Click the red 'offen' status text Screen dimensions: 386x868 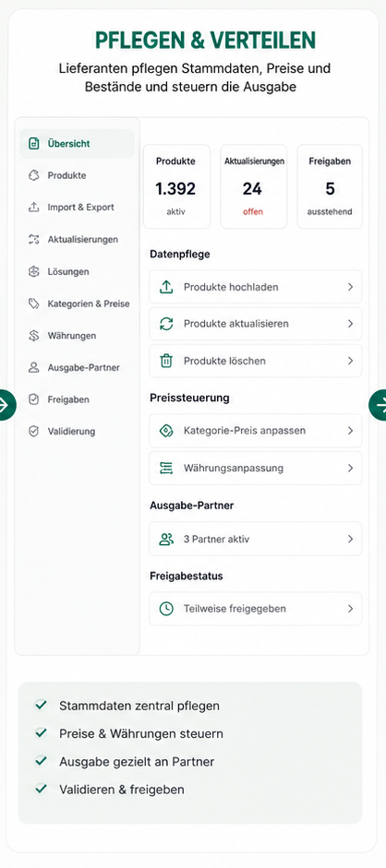pyautogui.click(x=252, y=212)
